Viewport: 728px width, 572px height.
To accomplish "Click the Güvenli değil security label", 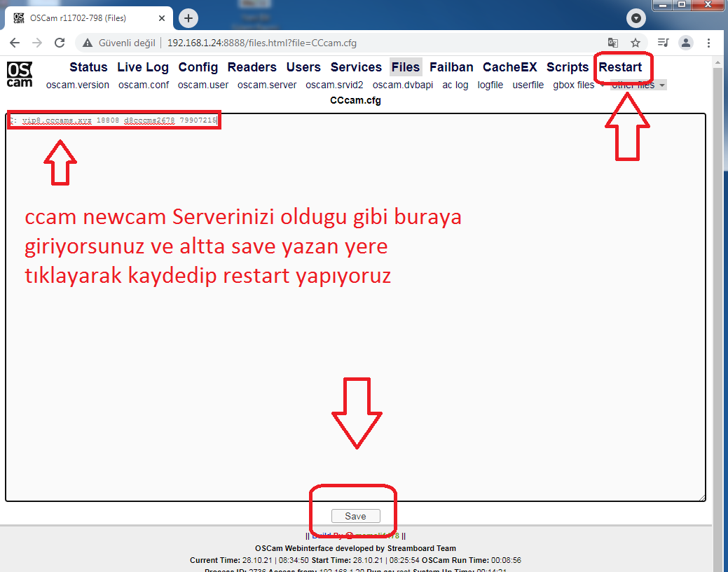I will point(127,43).
